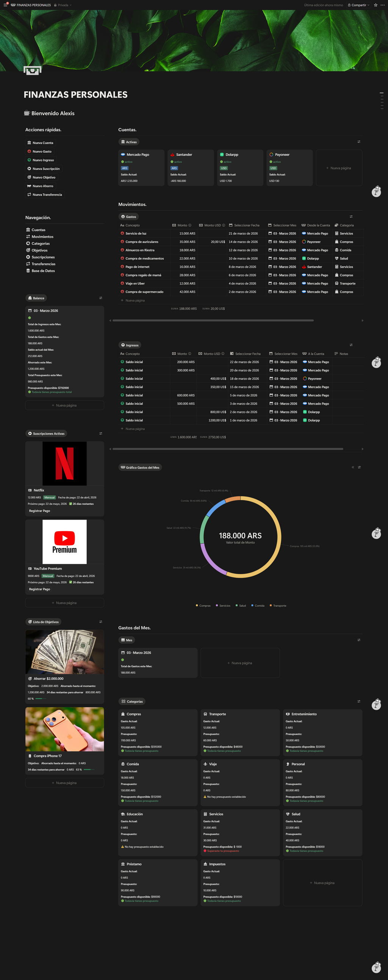Open the Santander account card icon
Screen dimensions: 388x980
coord(172,155)
